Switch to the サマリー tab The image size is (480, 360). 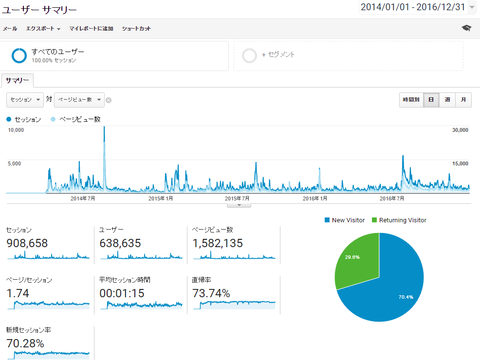tap(17, 81)
